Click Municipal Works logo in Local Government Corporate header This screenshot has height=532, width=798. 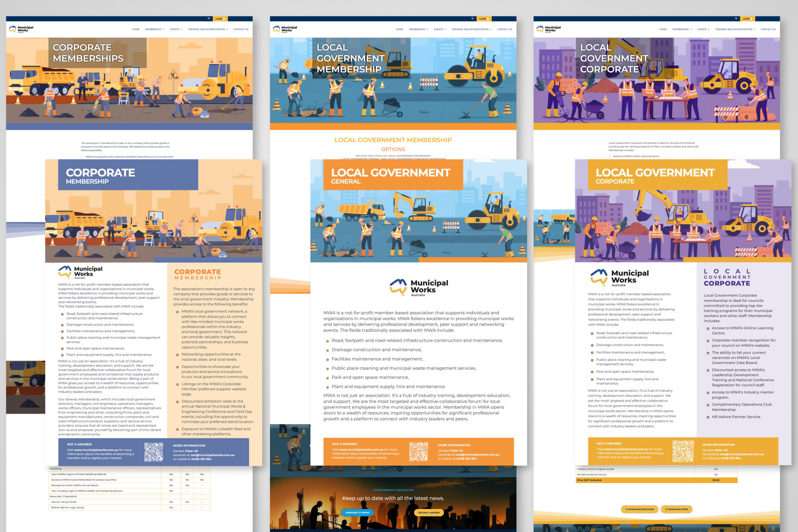point(548,29)
